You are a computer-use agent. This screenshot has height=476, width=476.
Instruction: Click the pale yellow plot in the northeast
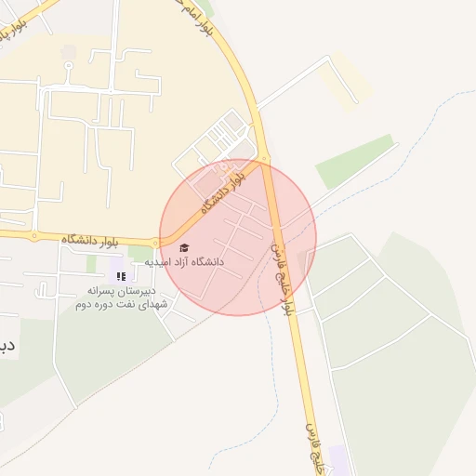pos(346,81)
